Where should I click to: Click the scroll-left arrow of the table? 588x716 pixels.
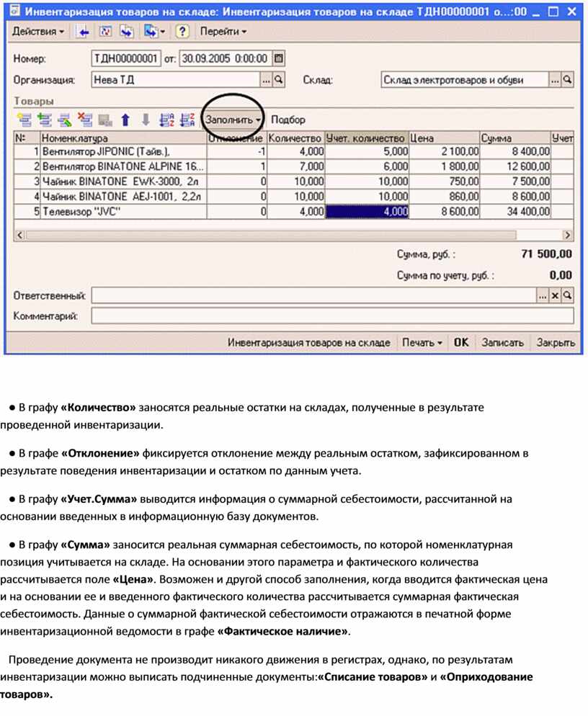click(x=19, y=235)
